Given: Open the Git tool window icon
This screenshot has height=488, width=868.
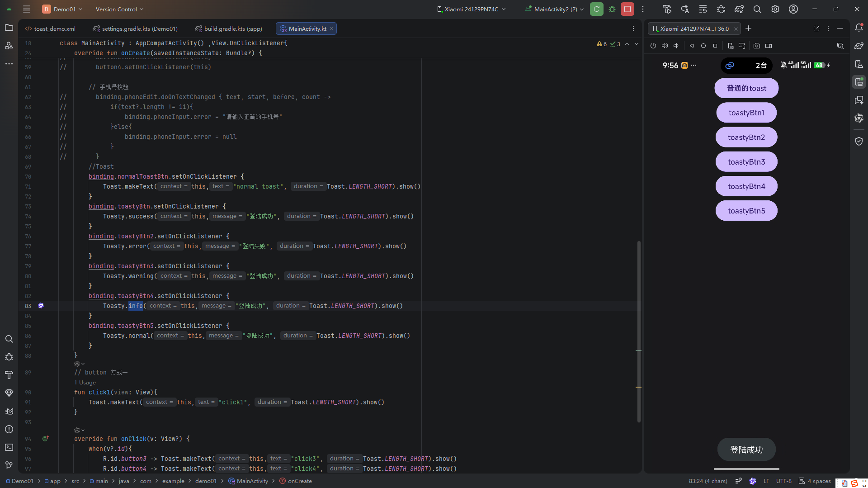Looking at the screenshot, I should point(9,465).
